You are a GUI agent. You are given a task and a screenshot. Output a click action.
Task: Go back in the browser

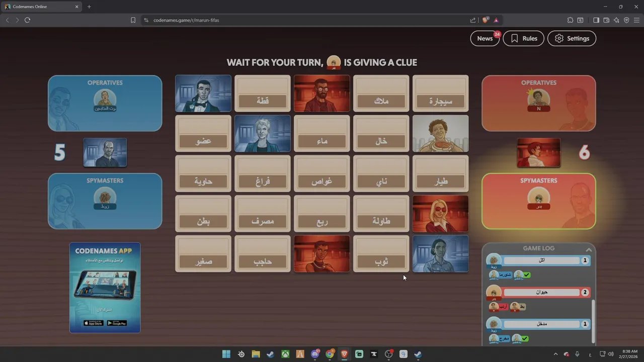pyautogui.click(x=7, y=20)
